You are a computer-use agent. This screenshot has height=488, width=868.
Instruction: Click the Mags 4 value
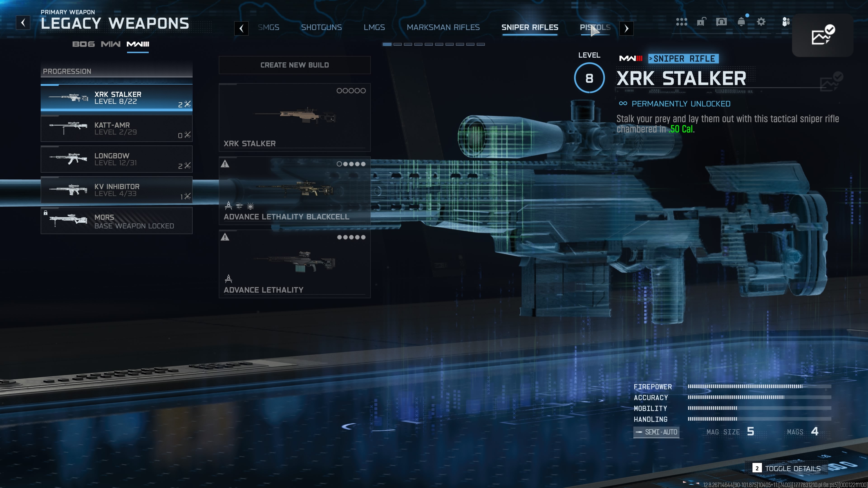[815, 432]
